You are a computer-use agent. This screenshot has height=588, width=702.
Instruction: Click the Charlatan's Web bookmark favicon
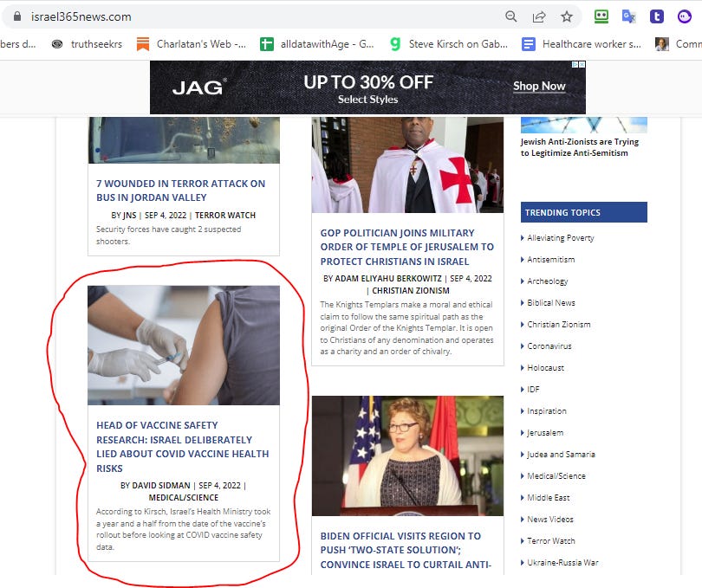point(143,44)
